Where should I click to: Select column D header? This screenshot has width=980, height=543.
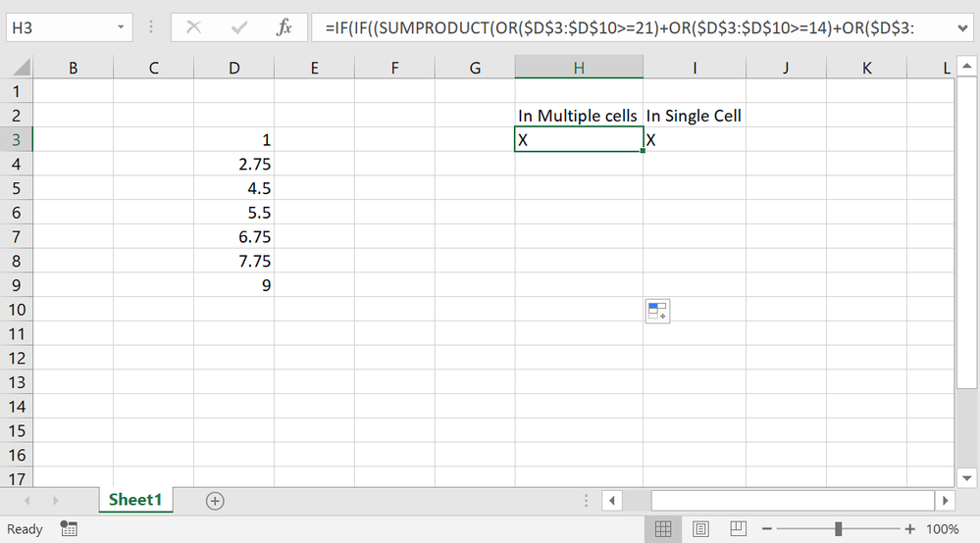[233, 68]
